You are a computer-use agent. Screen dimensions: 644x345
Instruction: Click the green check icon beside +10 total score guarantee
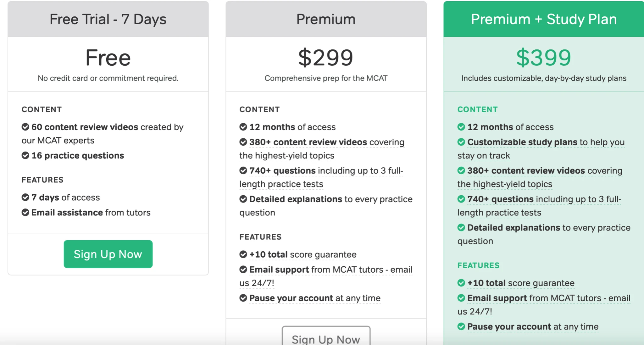pos(461,283)
